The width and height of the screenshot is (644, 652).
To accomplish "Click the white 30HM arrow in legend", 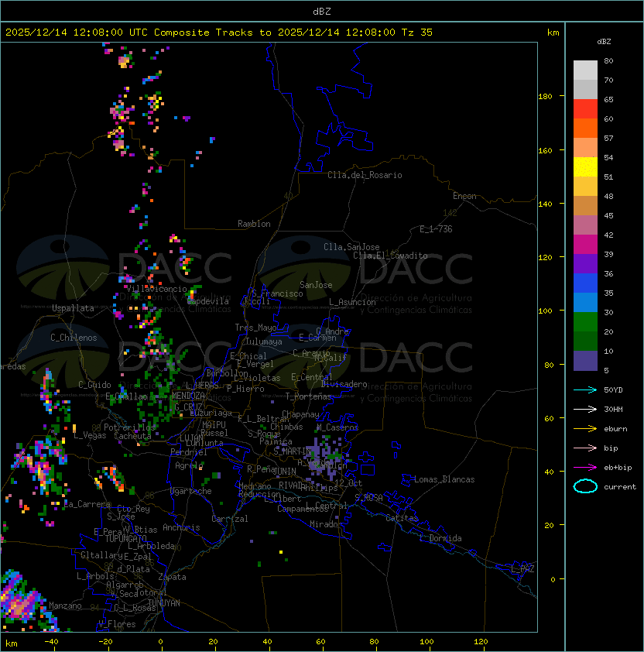I will point(585,409).
